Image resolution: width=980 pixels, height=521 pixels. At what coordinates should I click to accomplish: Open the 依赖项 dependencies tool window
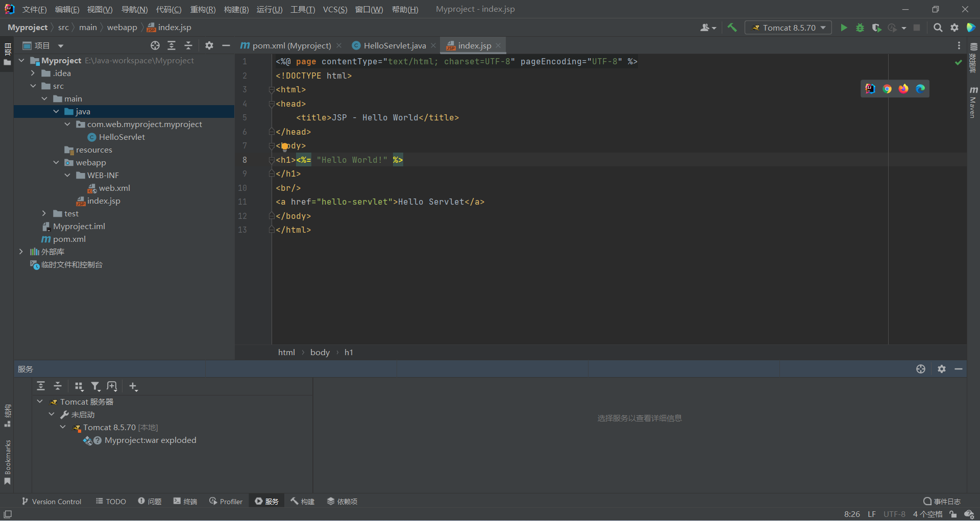point(342,502)
